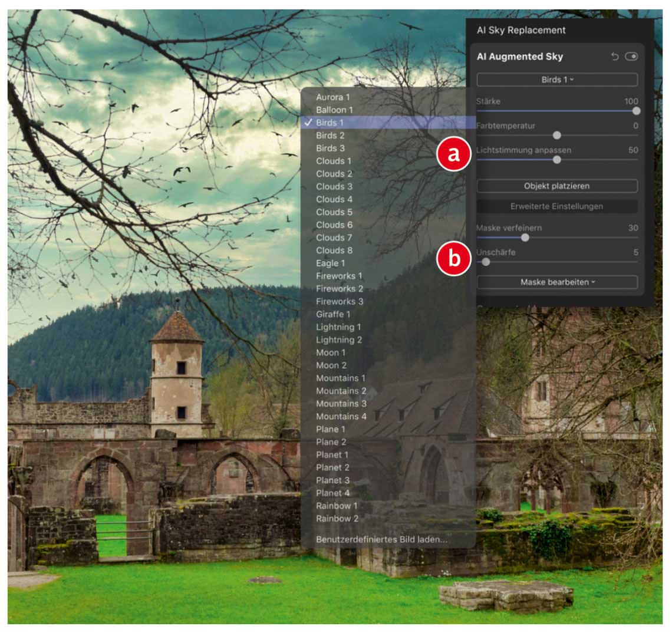
Task: Click the Farbtemperatur slider knob
Action: point(557,135)
